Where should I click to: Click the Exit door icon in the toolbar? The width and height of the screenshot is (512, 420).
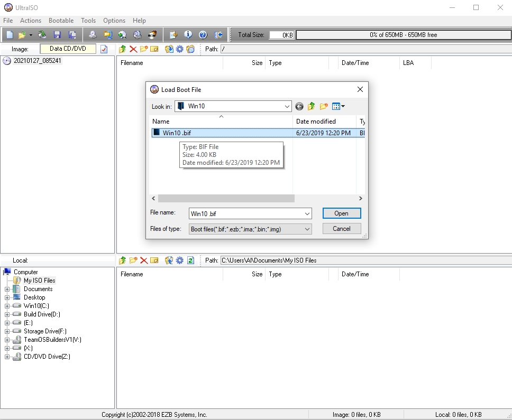pos(218,34)
